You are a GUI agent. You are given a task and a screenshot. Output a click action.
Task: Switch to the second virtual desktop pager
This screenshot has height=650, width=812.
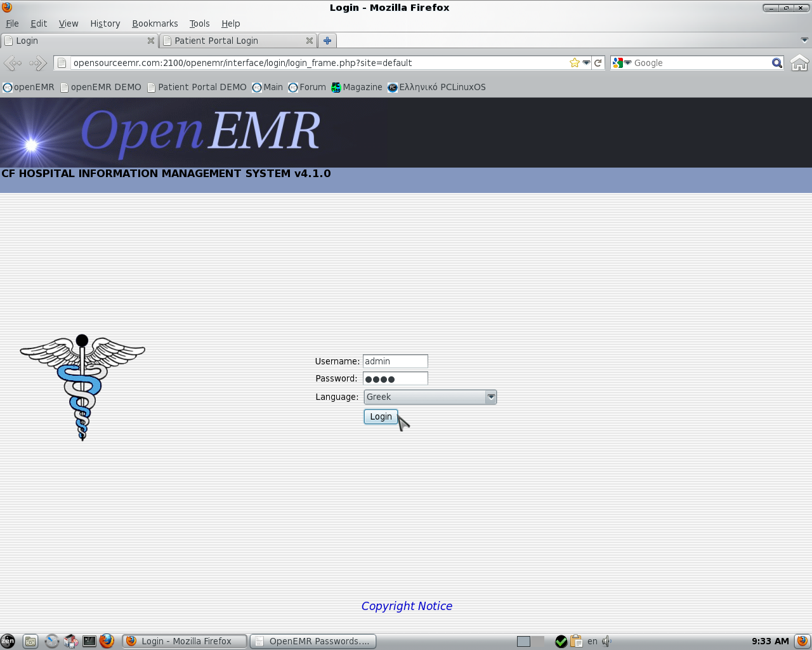(538, 641)
